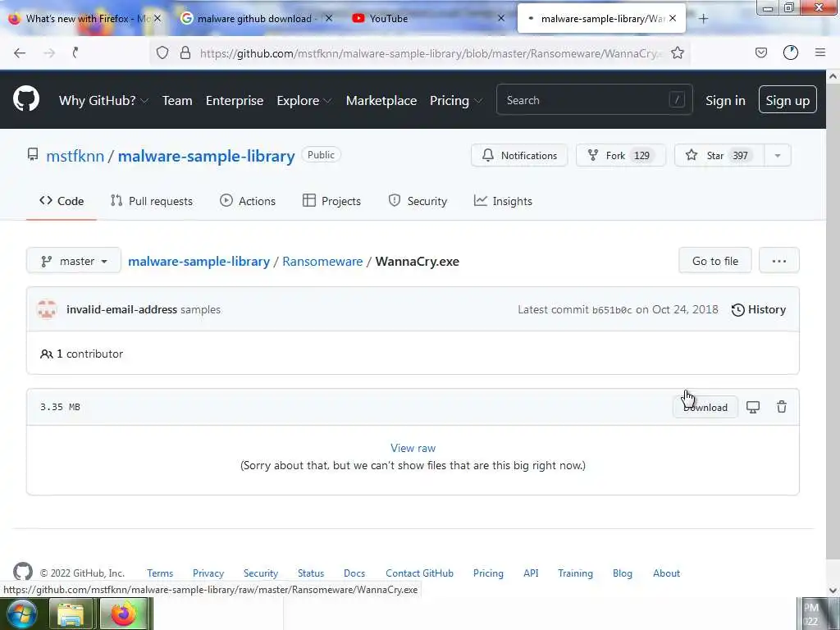Click the Marketplace header link

pos(381,100)
